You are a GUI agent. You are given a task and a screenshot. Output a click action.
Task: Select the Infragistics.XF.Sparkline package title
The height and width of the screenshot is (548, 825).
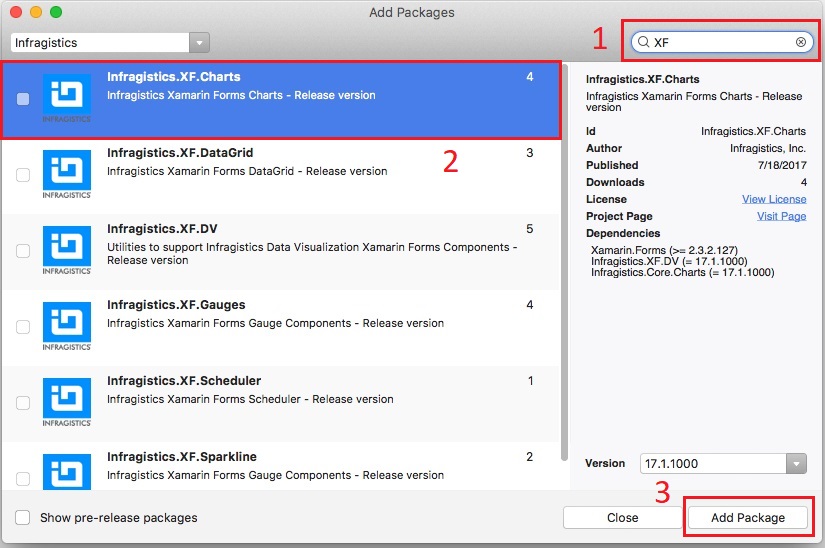click(182, 456)
